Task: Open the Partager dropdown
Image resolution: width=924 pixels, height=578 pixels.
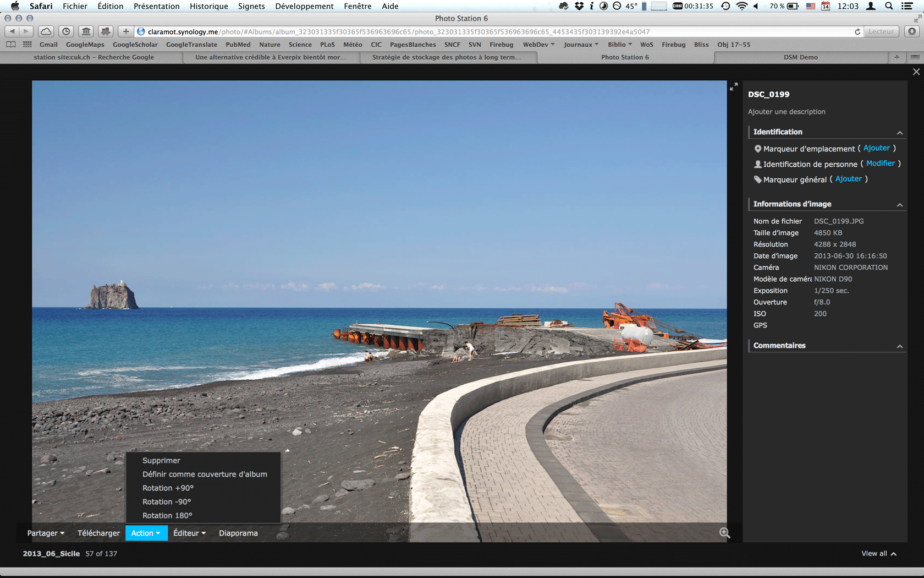Action: [46, 533]
